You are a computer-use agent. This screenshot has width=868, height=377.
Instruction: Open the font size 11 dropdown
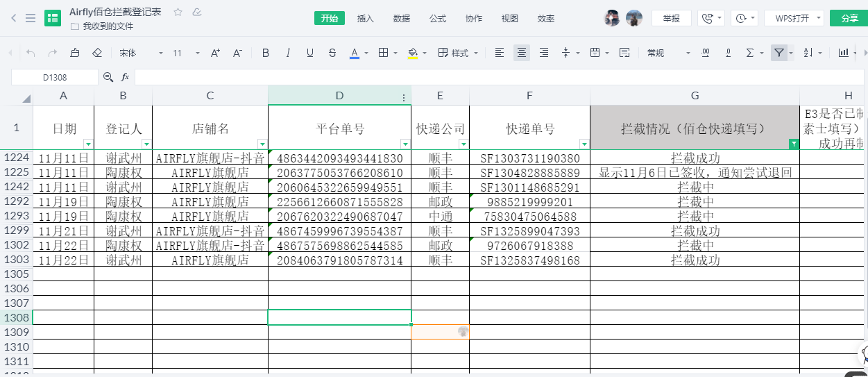coord(186,53)
